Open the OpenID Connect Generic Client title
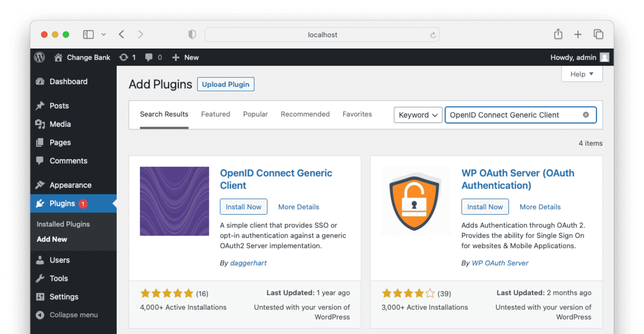The height and width of the screenshot is (334, 644). (276, 179)
